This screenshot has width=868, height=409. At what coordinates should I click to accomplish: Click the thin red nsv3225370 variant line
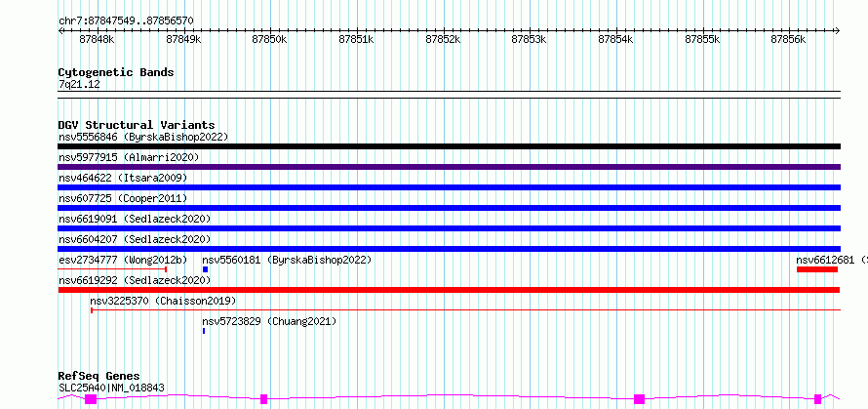tap(465, 310)
